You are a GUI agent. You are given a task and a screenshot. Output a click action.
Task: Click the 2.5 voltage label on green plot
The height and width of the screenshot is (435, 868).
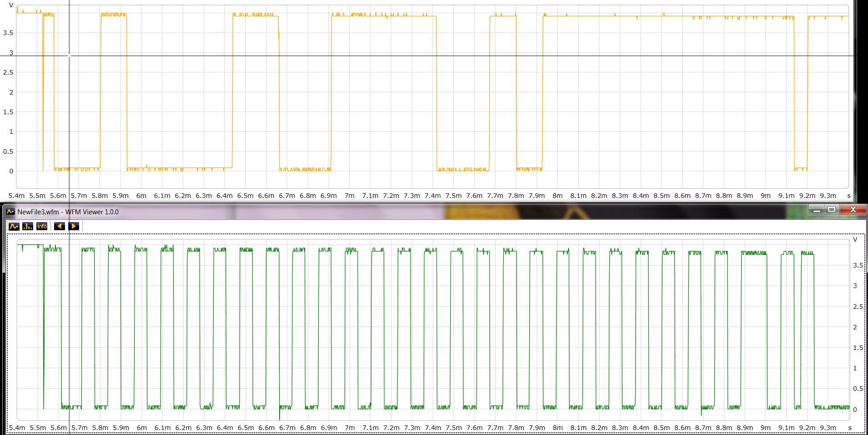[858, 307]
